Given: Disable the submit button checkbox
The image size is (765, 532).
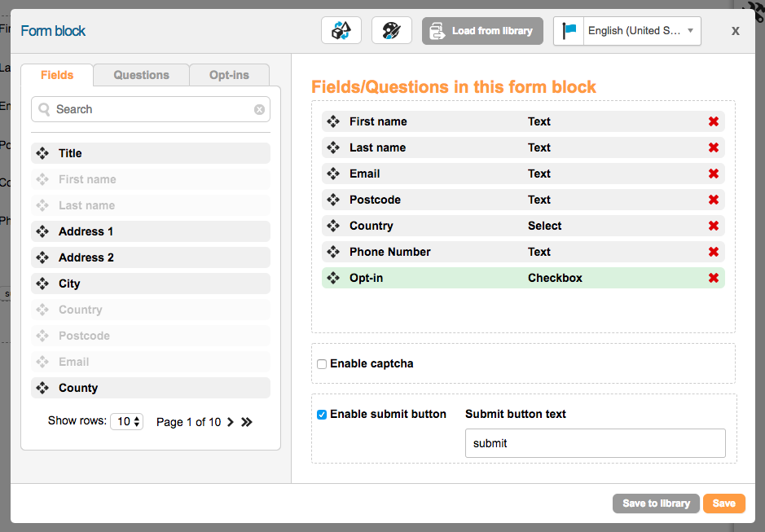Looking at the screenshot, I should point(322,415).
